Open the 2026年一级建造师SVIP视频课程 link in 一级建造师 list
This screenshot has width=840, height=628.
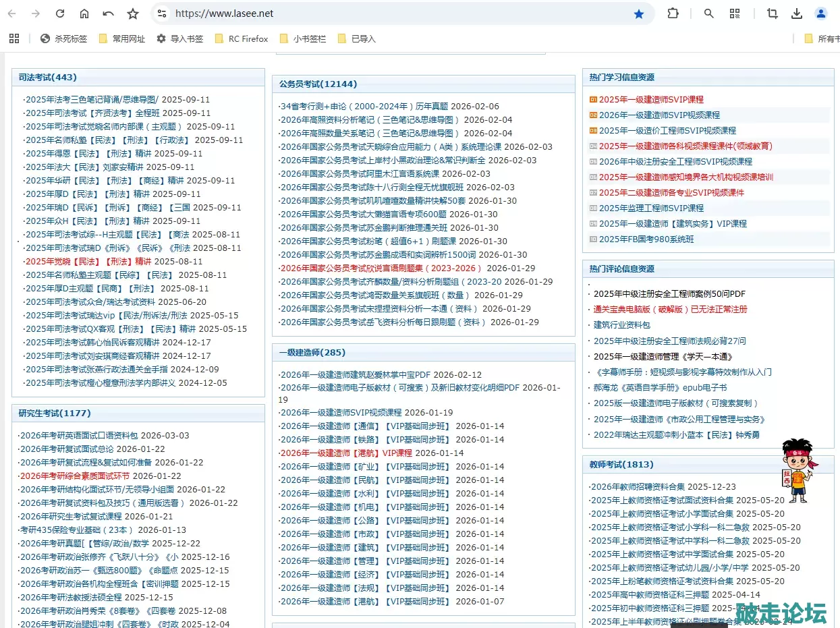[341, 412]
